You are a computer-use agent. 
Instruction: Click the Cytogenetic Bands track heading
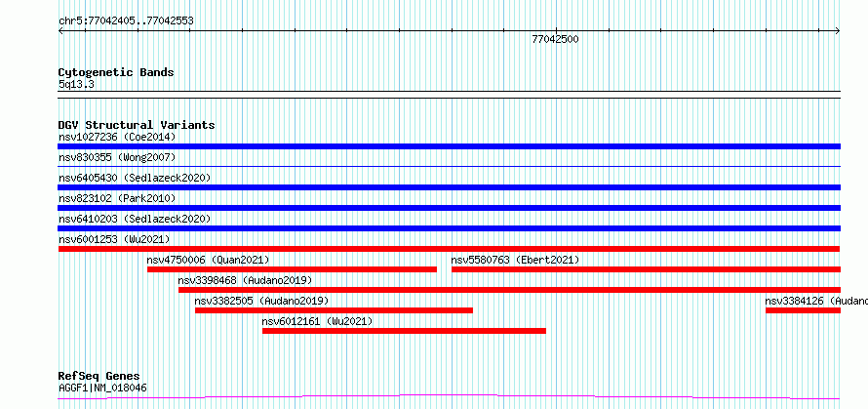[116, 72]
